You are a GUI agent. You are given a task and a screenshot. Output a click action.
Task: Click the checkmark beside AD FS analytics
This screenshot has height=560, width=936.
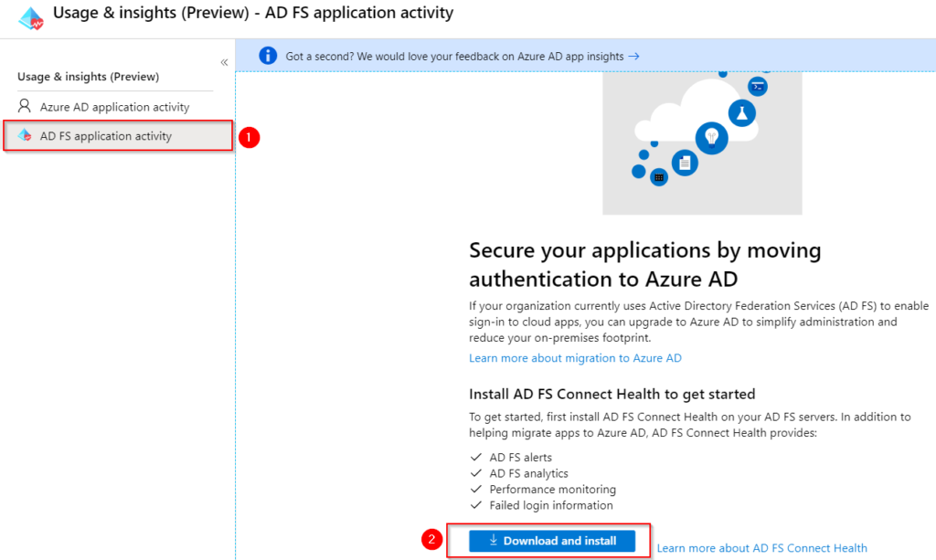click(475, 473)
